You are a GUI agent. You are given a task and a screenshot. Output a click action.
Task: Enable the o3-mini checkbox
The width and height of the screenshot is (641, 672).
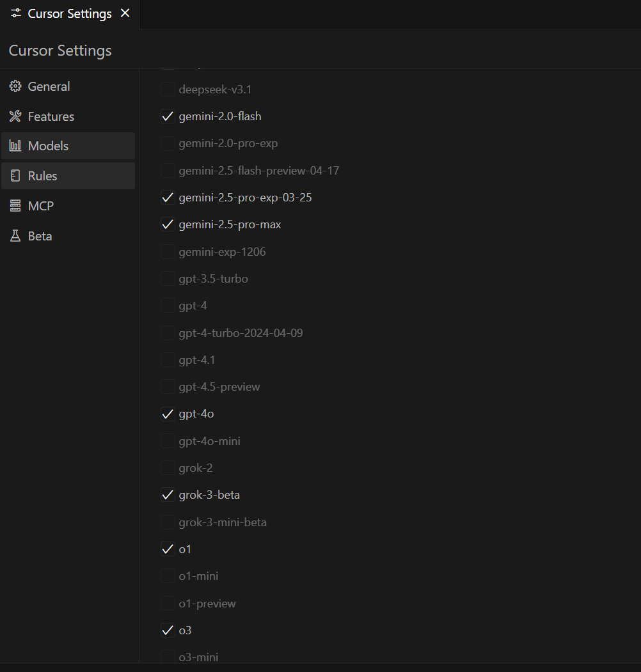(168, 657)
